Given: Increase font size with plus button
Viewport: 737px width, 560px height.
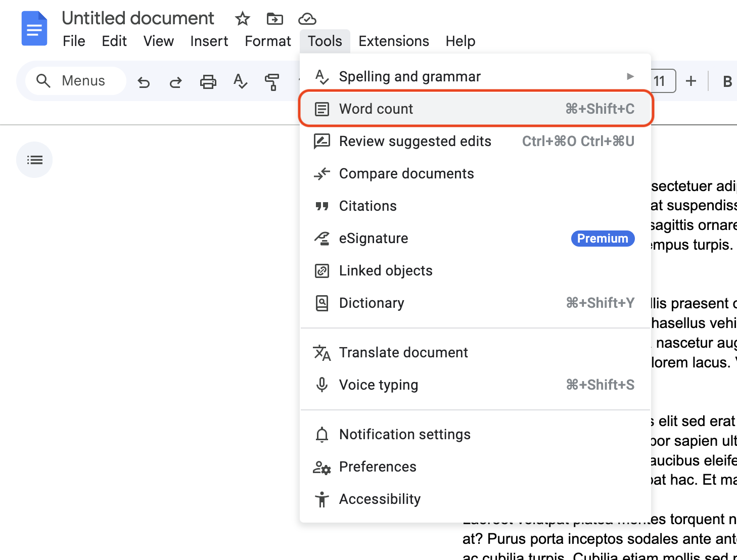Looking at the screenshot, I should 691,81.
